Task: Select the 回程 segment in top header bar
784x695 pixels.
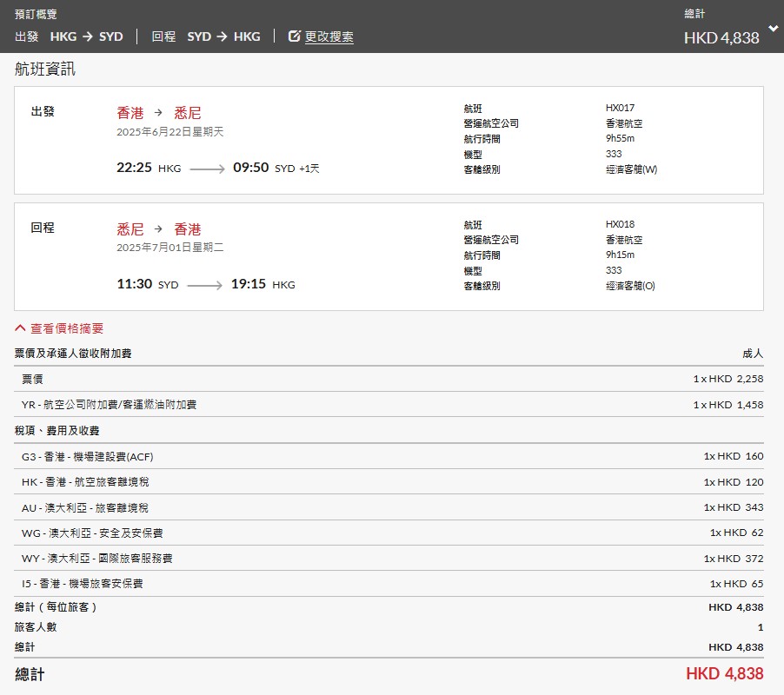Action: [163, 36]
